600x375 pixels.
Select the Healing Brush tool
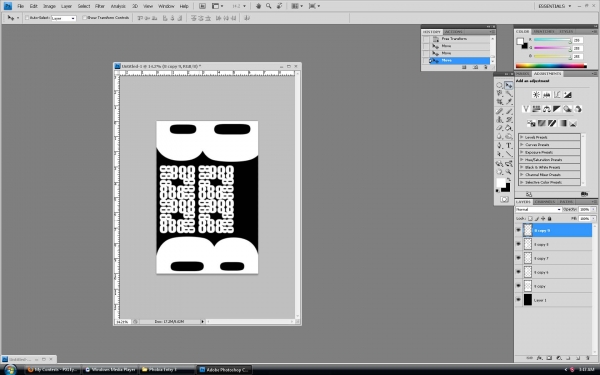click(x=500, y=111)
